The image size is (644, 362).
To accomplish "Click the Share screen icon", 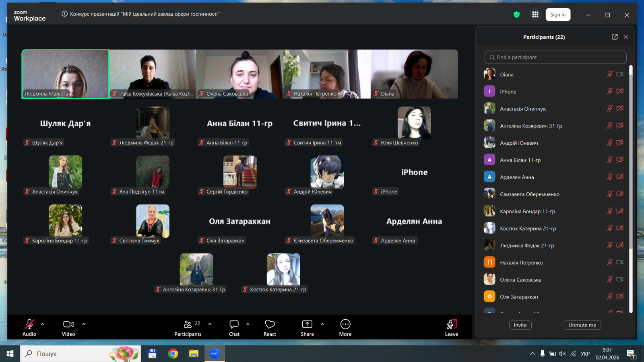I will click(x=307, y=327).
